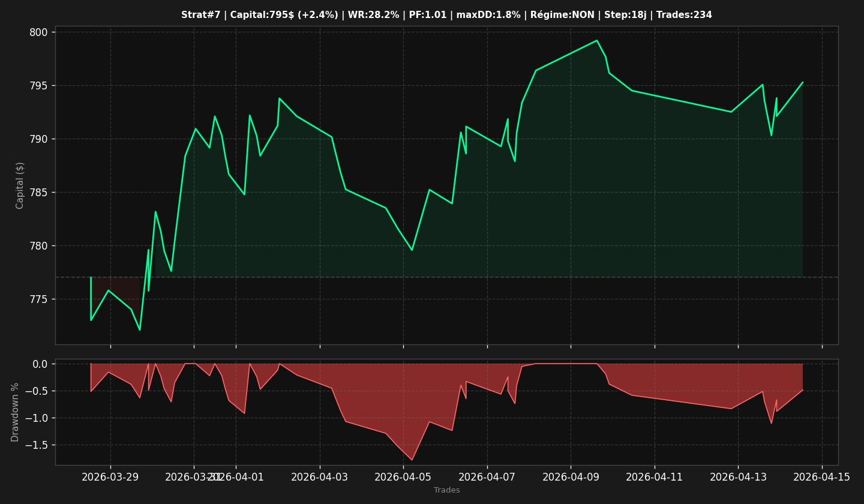
Task: Select the 2026-04-03 date tick label
Action: pyautogui.click(x=320, y=477)
